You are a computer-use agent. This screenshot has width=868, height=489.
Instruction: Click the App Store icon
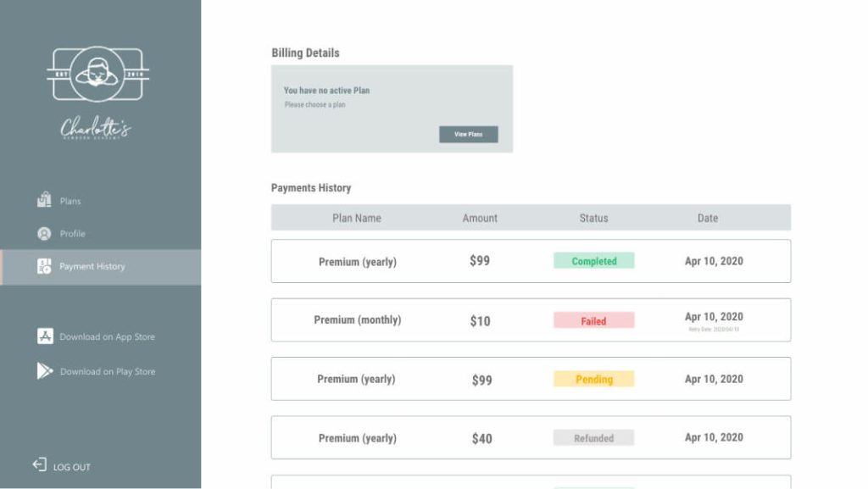46,336
